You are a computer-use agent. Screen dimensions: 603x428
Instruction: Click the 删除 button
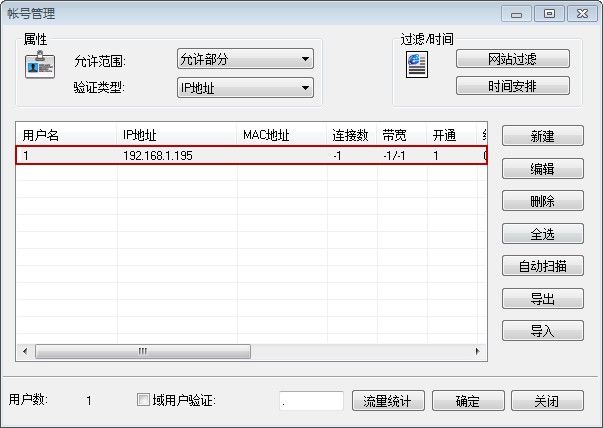[x=543, y=201]
